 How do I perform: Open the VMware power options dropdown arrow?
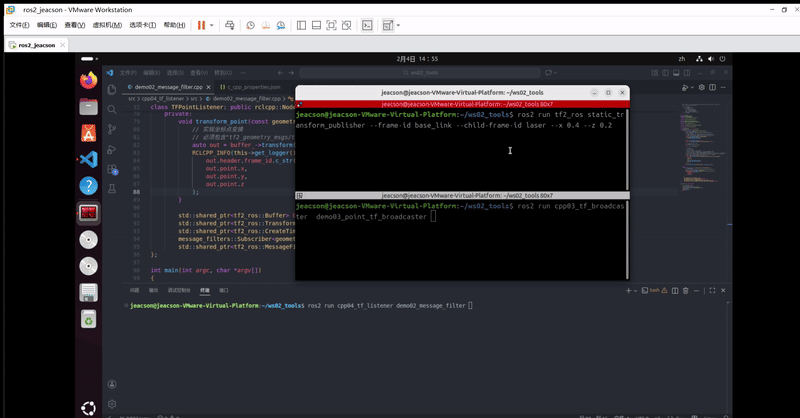point(212,25)
